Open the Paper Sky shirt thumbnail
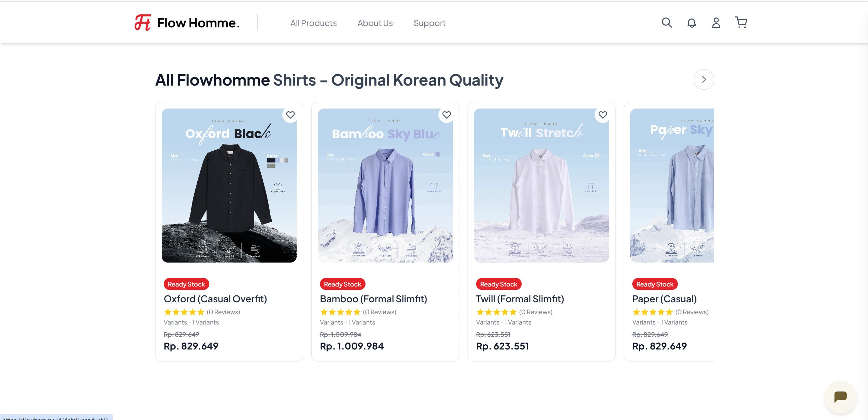 click(x=672, y=186)
